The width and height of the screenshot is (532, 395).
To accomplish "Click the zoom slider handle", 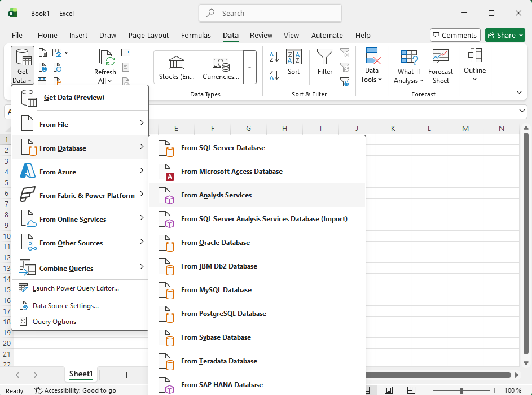I will 461,390.
